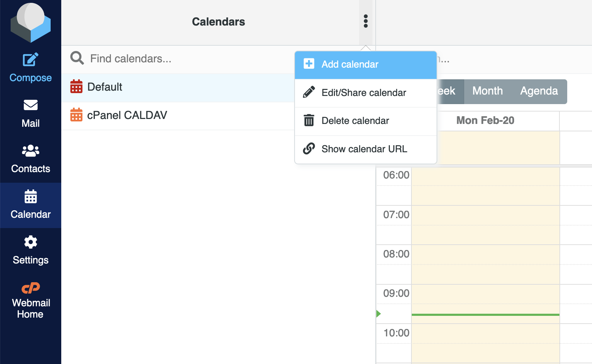Screen dimensions: 592x364
Task: Click the Mon Feb-20 column header
Action: tap(485, 120)
